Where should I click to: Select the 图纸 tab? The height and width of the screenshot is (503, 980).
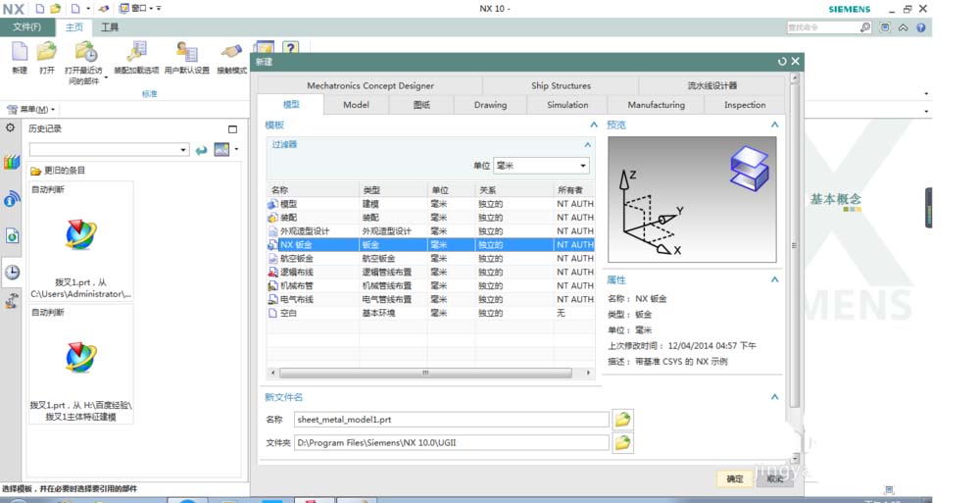(421, 105)
